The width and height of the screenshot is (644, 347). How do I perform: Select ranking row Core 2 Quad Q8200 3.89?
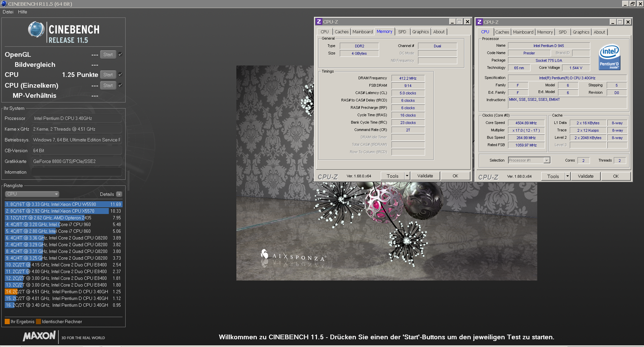point(63,238)
